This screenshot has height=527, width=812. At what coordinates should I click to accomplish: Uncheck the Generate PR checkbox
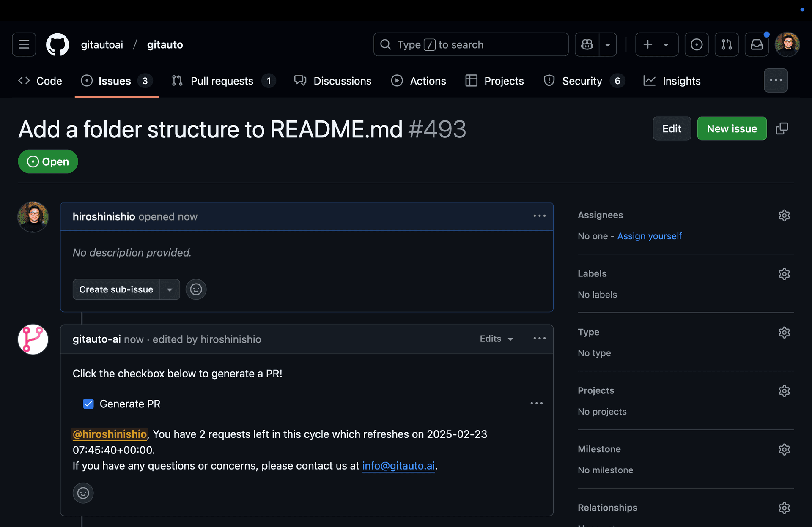pyautogui.click(x=88, y=404)
